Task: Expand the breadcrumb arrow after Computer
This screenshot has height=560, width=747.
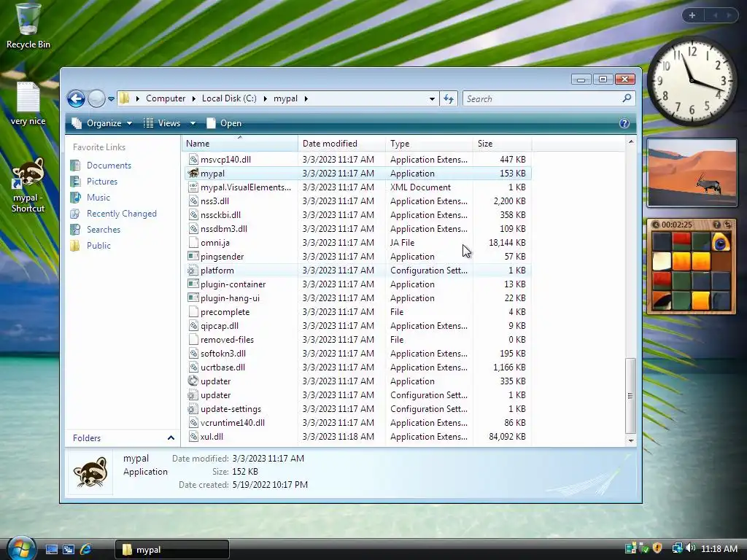Action: click(194, 98)
